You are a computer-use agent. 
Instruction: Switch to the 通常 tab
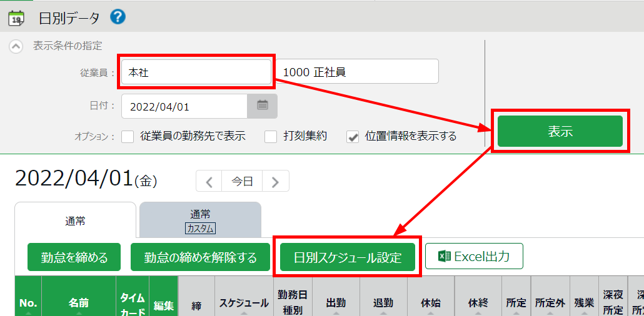[x=75, y=220]
